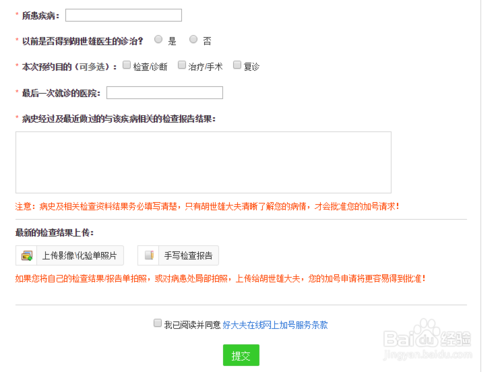Image resolution: width=500 pixels, height=372 pixels.
Task: Check the 治疗/手术 purpose checkbox
Action: (x=182, y=65)
